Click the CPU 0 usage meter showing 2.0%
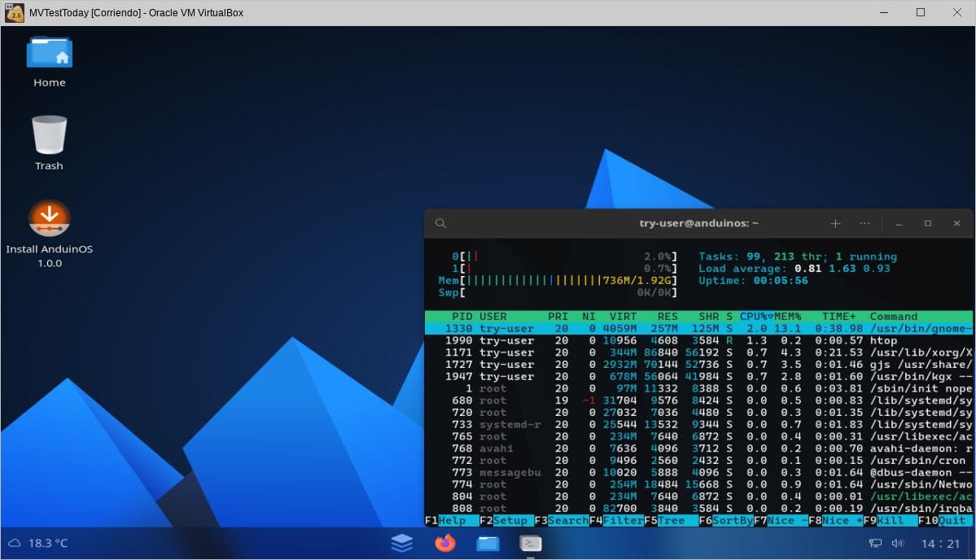976x560 pixels. point(565,256)
